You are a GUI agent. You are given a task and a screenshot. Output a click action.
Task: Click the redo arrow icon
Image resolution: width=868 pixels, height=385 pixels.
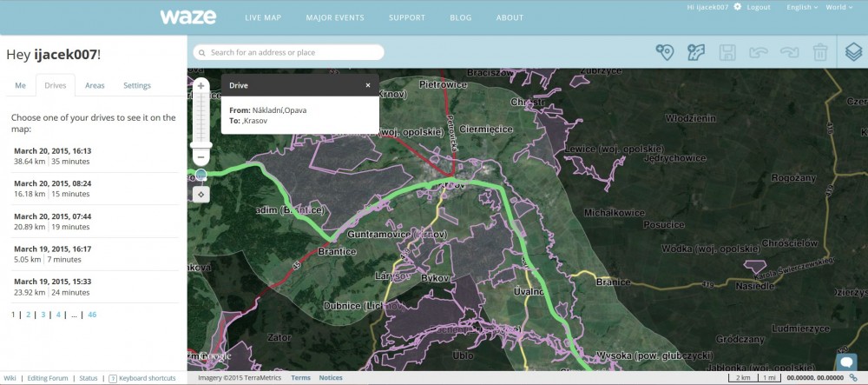pyautogui.click(x=789, y=52)
